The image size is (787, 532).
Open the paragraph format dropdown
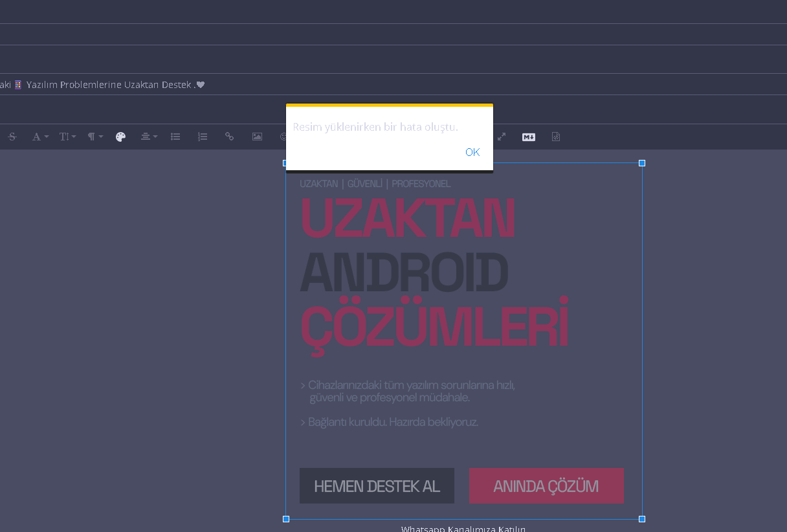(x=95, y=137)
